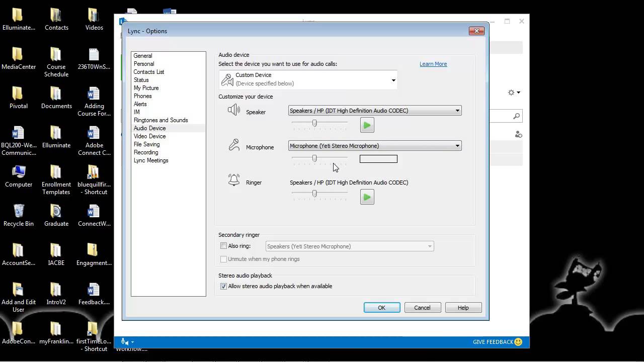The height and width of the screenshot is (362, 644).
Task: Open the Pivotal desktop folder
Action: tap(19, 98)
